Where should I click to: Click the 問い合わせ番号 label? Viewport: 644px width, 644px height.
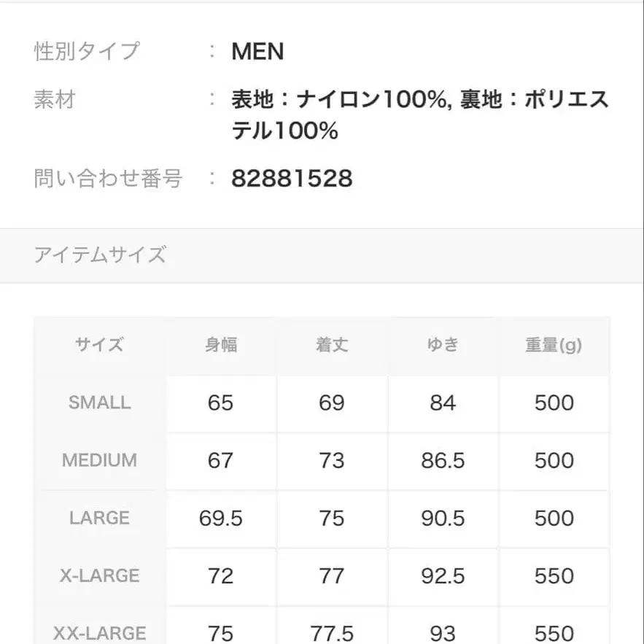[108, 178]
